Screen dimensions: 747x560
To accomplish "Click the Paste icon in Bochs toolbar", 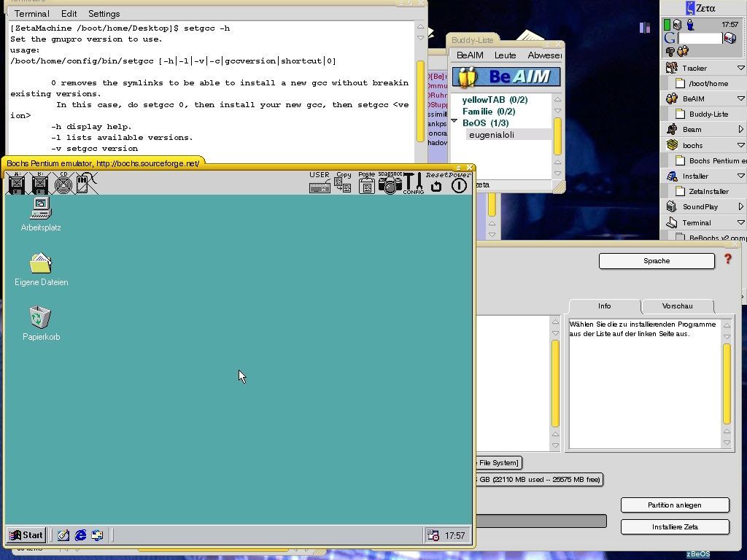I will [366, 182].
